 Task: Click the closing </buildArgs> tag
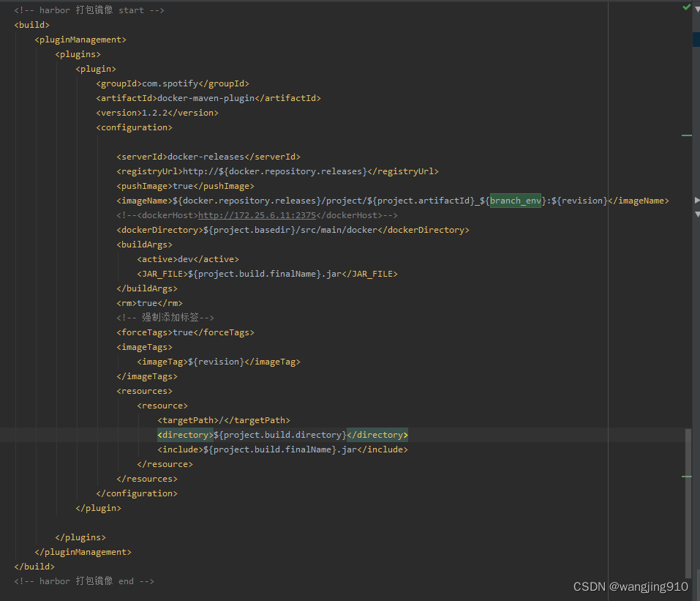[147, 288]
